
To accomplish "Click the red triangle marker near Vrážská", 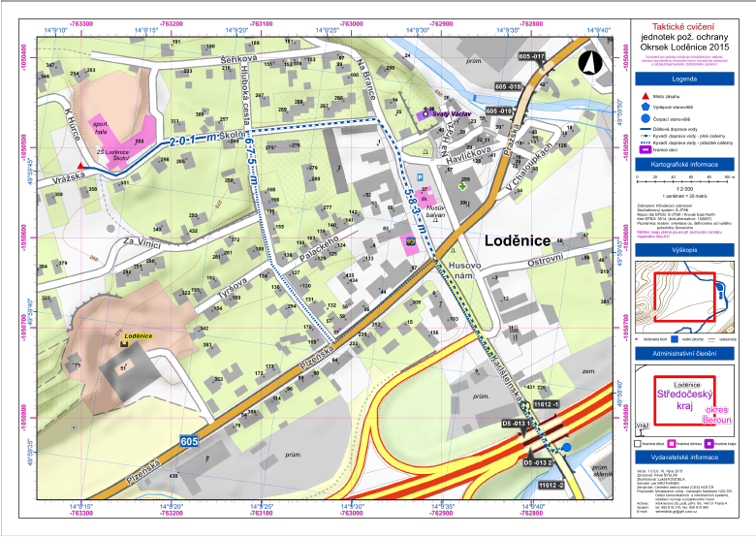I will click(80, 166).
